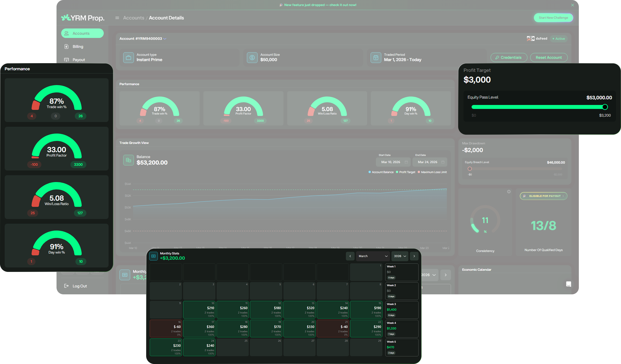Go to previous month in Monthly Stats

click(350, 256)
